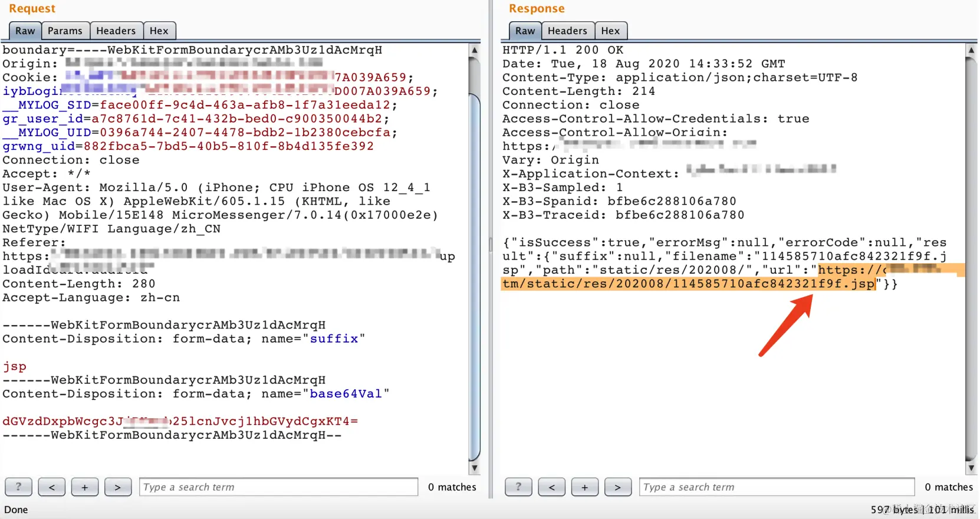The height and width of the screenshot is (519, 980).
Task: Click the Response scrollbar up arrow
Action: coord(971,50)
